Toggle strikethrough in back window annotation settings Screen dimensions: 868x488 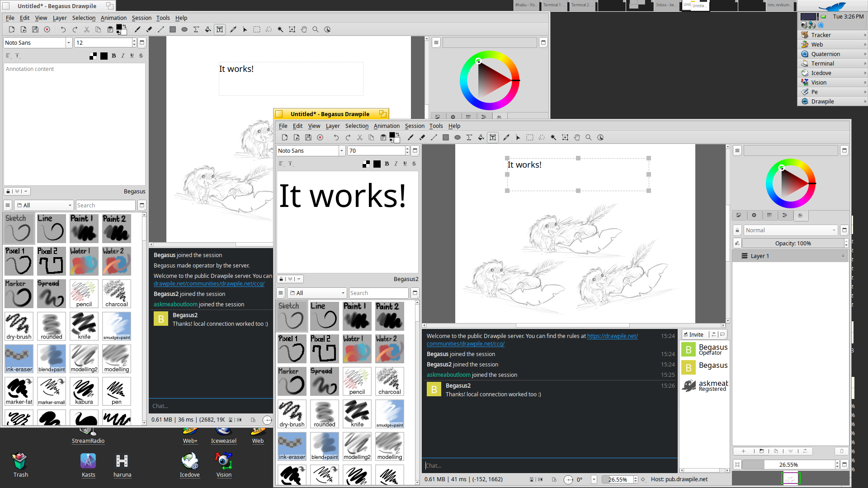(141, 56)
